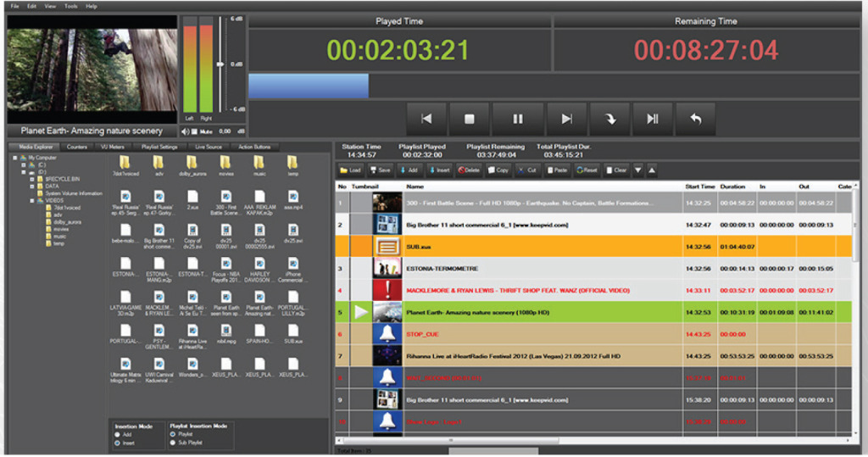Click the Delete item toolbar icon

pos(469,170)
